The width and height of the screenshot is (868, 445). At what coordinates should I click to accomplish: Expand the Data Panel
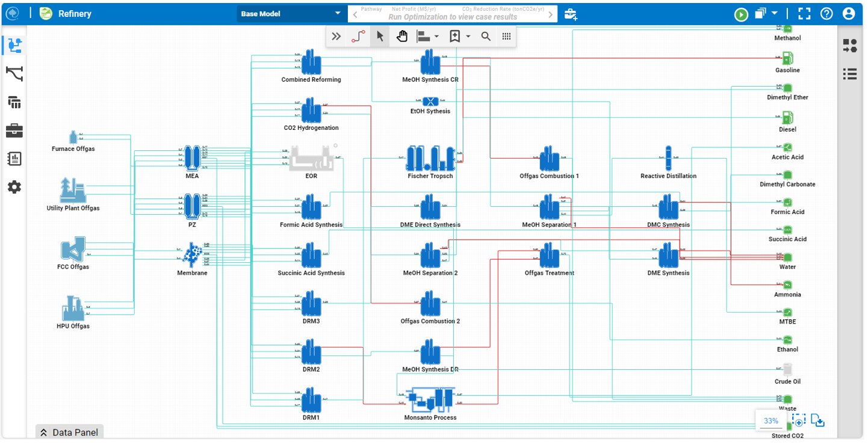pos(69,432)
